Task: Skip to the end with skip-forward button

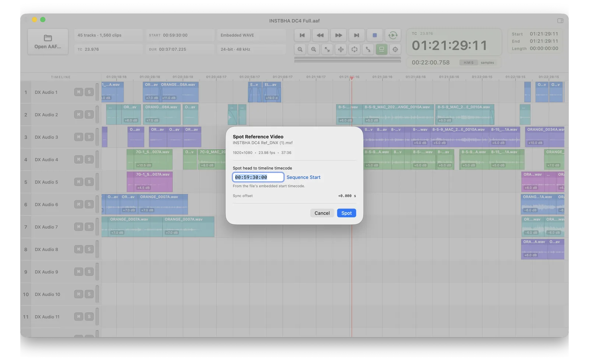Action: click(x=356, y=35)
